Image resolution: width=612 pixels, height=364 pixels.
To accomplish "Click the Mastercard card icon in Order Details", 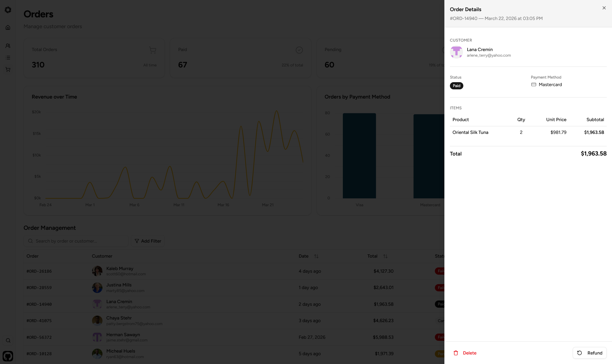I will coord(534,84).
